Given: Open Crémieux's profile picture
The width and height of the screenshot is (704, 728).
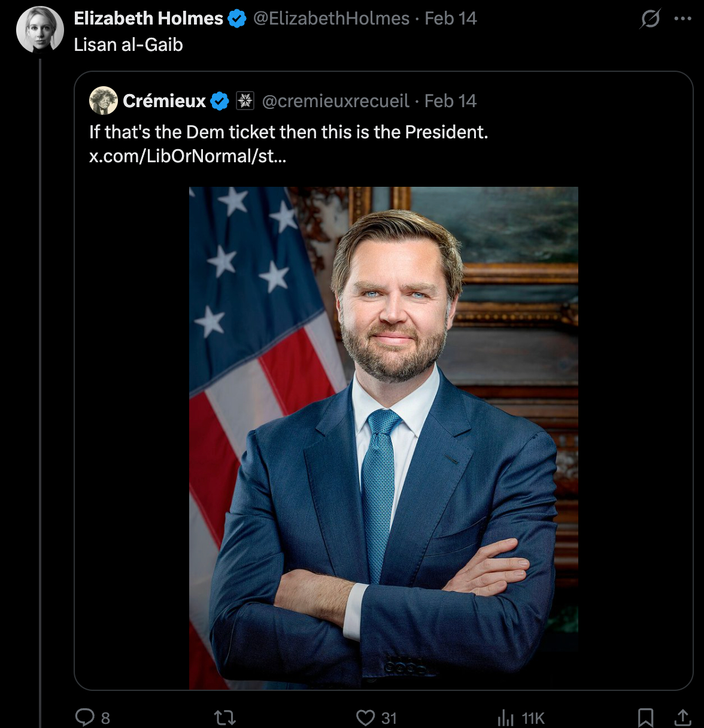Looking at the screenshot, I should click(x=104, y=101).
